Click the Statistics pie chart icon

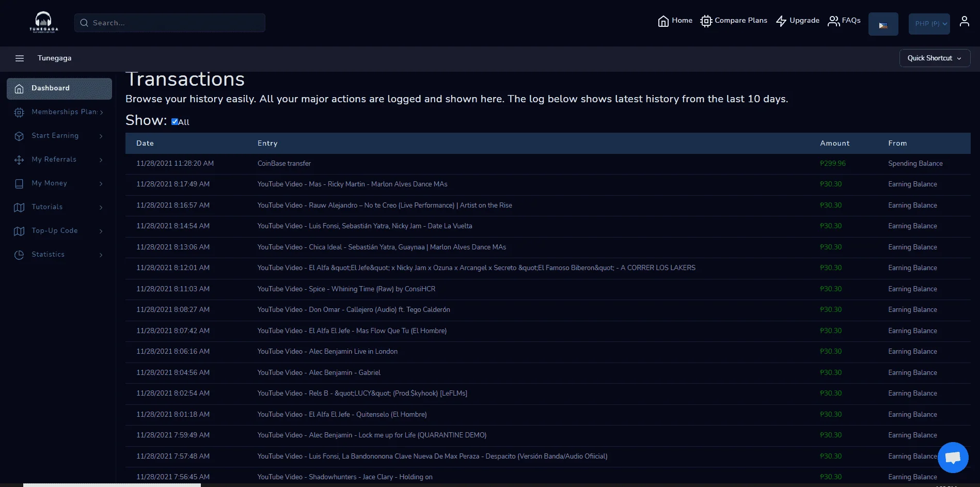[x=19, y=255]
